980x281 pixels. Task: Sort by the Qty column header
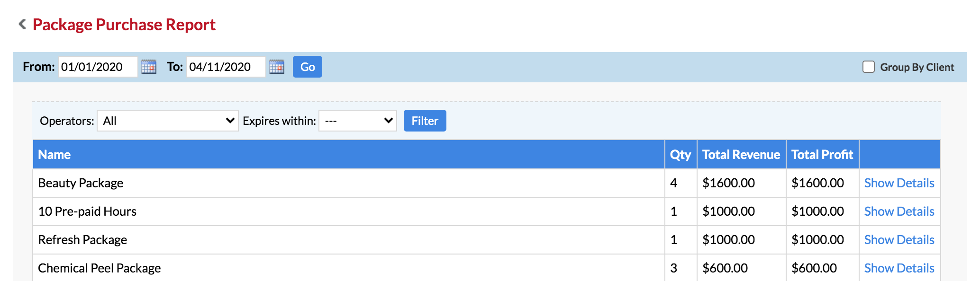click(x=681, y=155)
